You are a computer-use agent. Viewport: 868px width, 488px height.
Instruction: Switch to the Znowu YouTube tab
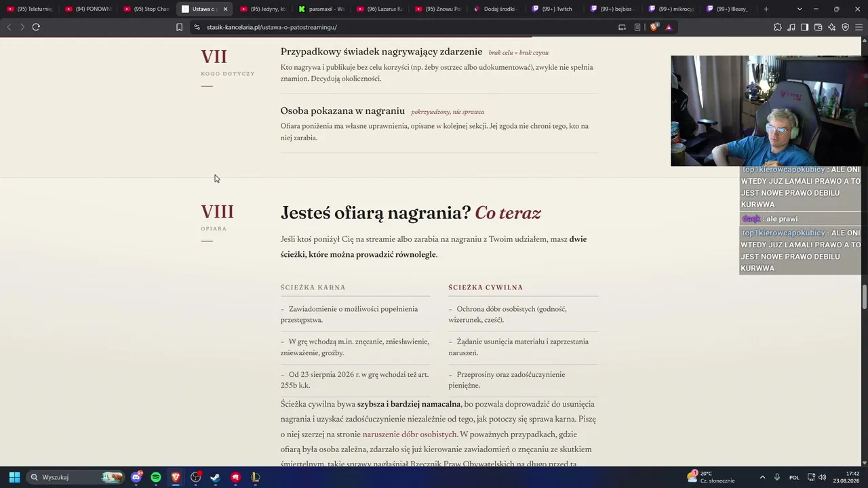point(437,9)
